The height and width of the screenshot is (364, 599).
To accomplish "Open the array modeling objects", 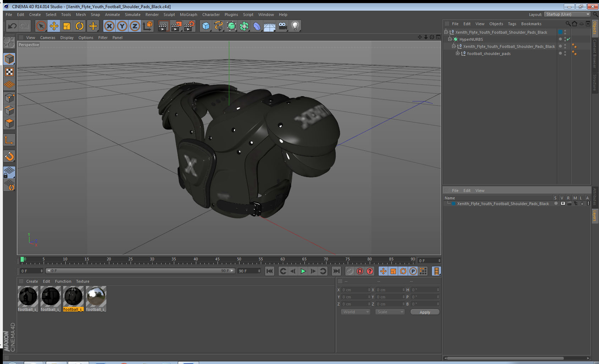I will click(244, 26).
